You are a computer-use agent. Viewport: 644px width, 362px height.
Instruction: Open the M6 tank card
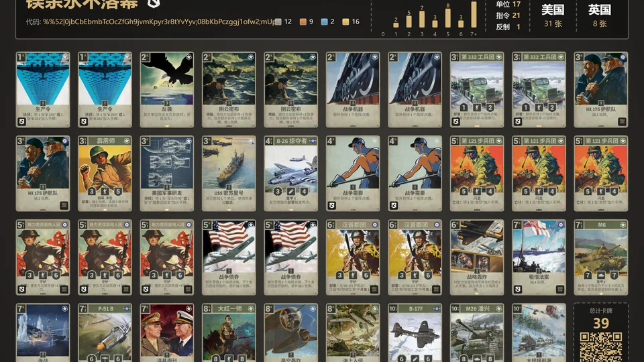point(601,257)
